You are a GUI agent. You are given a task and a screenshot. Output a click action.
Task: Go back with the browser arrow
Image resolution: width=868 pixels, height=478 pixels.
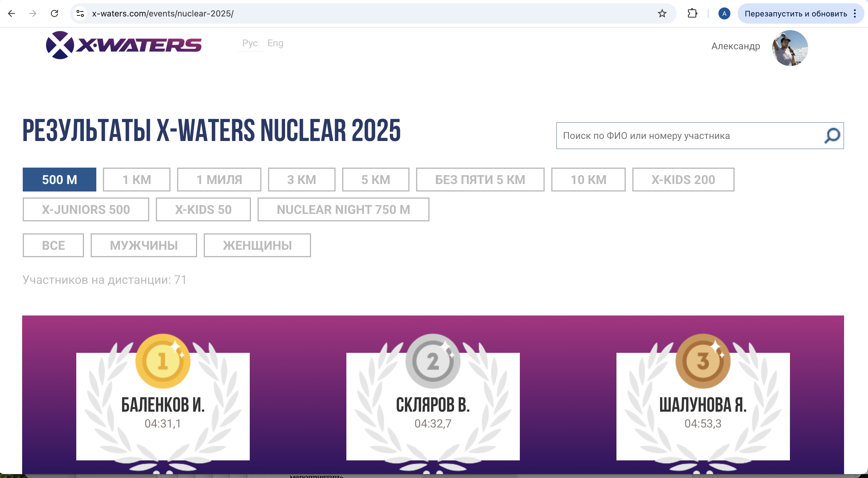click(11, 13)
